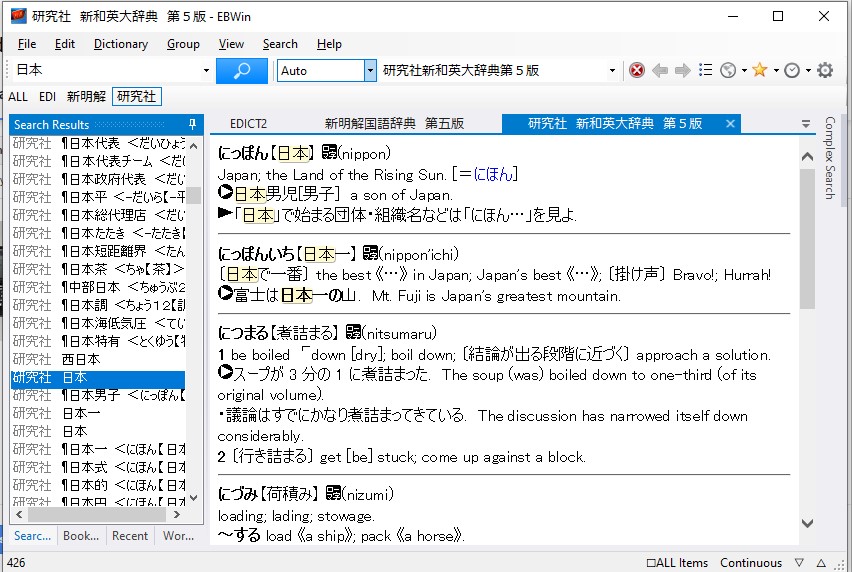
Task: Stop search with red X icon
Action: [637, 70]
